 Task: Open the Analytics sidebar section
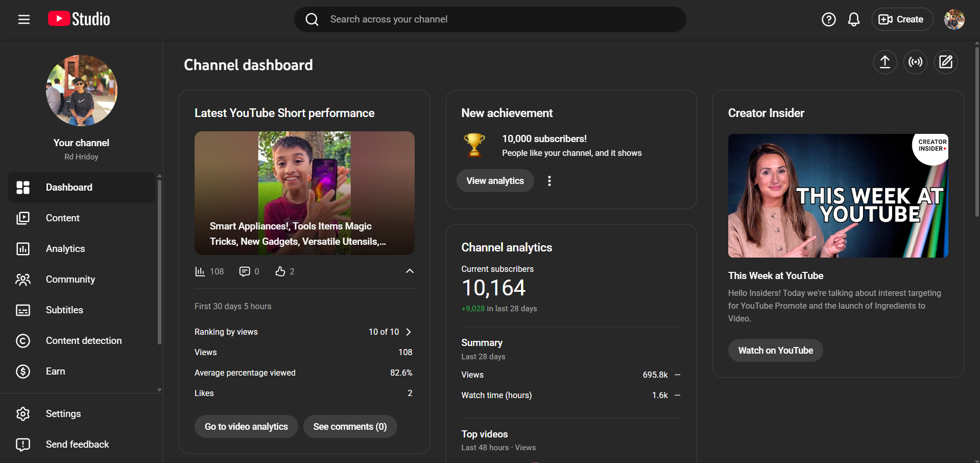click(x=65, y=249)
